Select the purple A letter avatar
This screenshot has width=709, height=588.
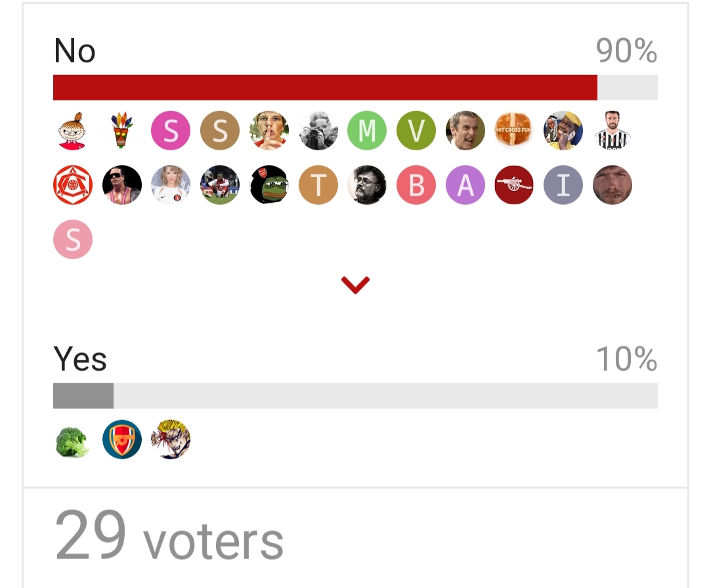click(465, 185)
